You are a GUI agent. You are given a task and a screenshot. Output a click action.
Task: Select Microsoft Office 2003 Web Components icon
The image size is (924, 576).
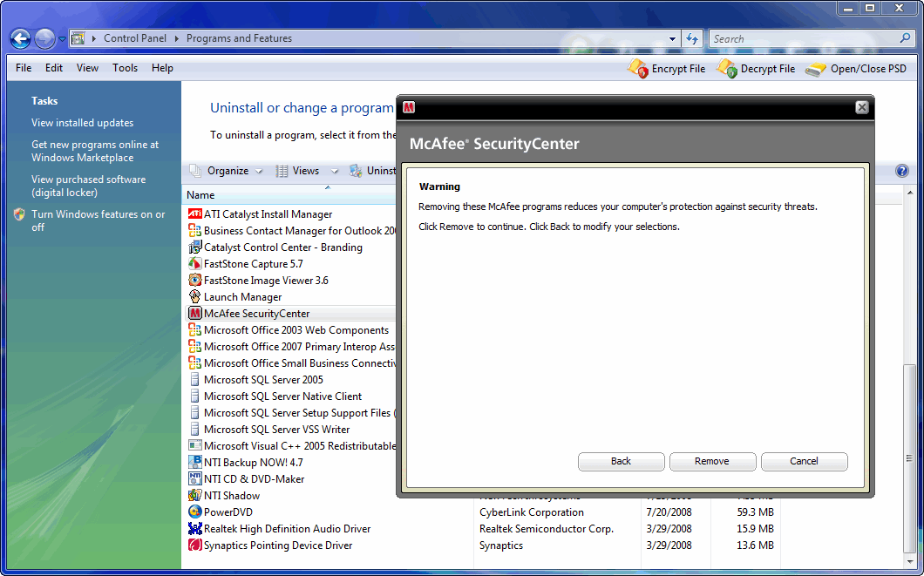click(195, 329)
